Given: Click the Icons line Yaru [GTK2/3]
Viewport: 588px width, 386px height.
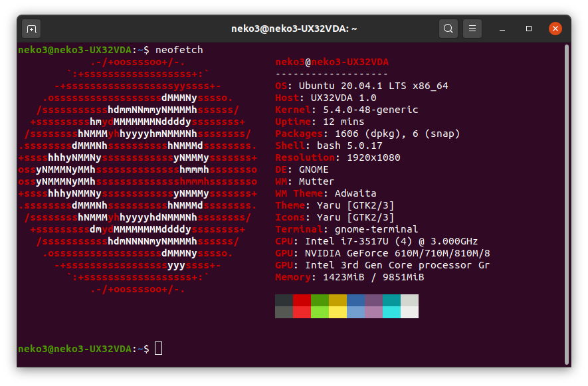Looking at the screenshot, I should pos(334,217).
